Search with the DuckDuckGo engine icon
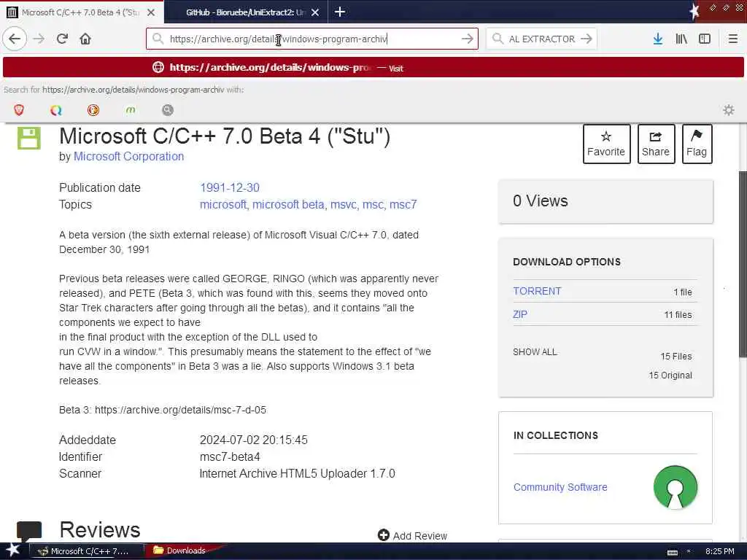The width and height of the screenshot is (747, 560). click(x=93, y=110)
